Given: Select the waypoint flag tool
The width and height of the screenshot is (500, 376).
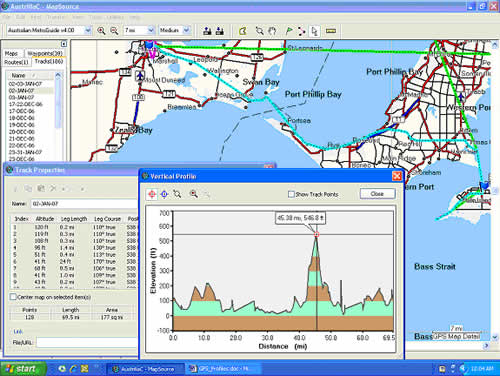Looking at the screenshot, I should coord(289,31).
